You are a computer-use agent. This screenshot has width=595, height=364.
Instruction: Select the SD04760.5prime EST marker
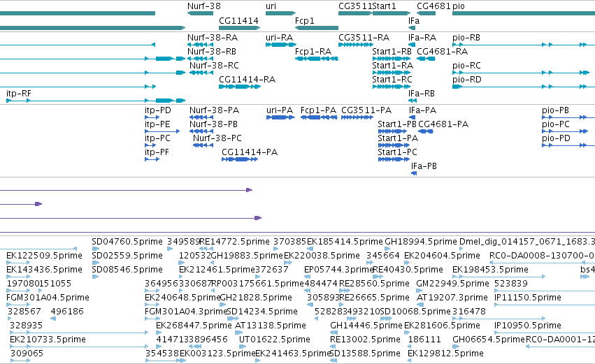pos(95,249)
